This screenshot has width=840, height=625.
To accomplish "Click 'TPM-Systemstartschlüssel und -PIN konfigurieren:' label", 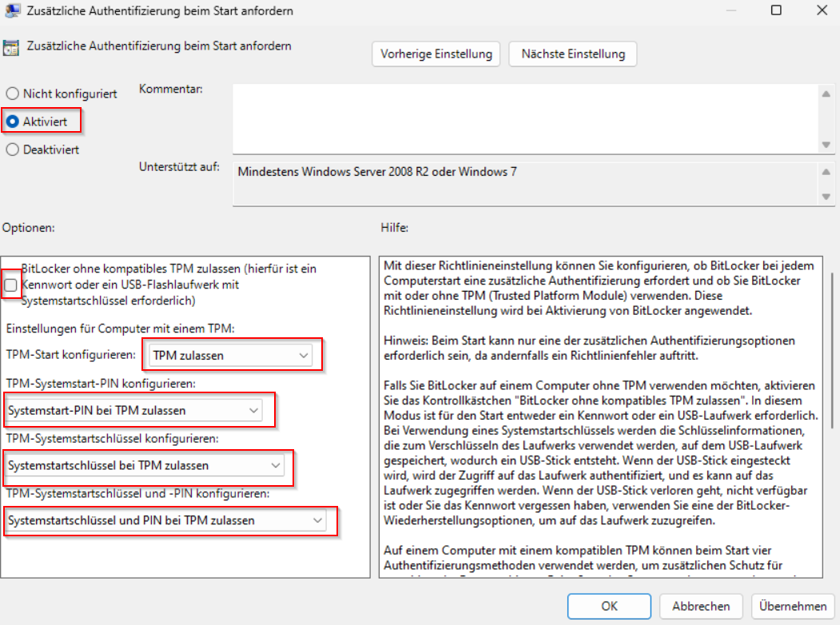I will pyautogui.click(x=137, y=493).
